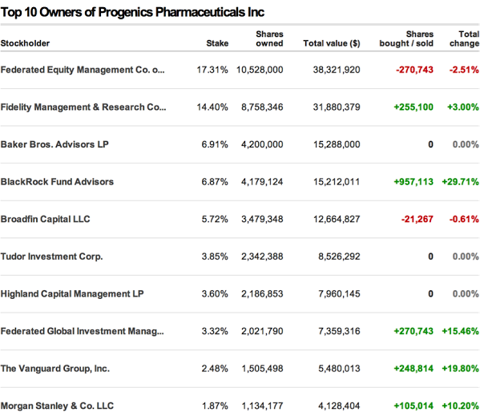The image size is (480, 416).
Task: Open the Tudor Investment Corp. stockholder entry
Action: tap(52, 257)
